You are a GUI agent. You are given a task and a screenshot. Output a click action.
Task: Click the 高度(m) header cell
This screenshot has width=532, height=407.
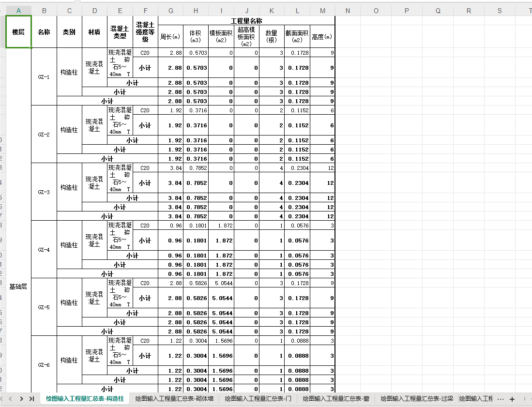pyautogui.click(x=322, y=36)
